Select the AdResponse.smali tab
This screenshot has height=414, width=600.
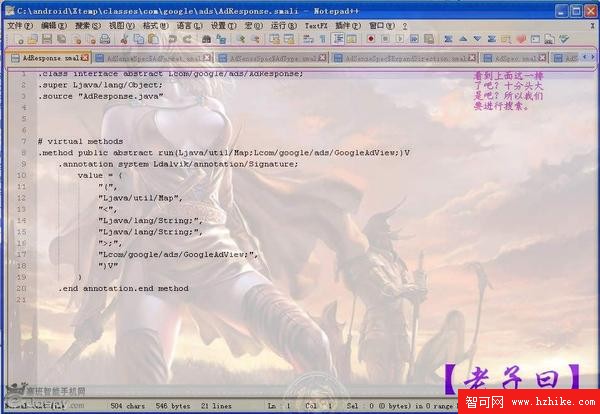tap(46, 58)
